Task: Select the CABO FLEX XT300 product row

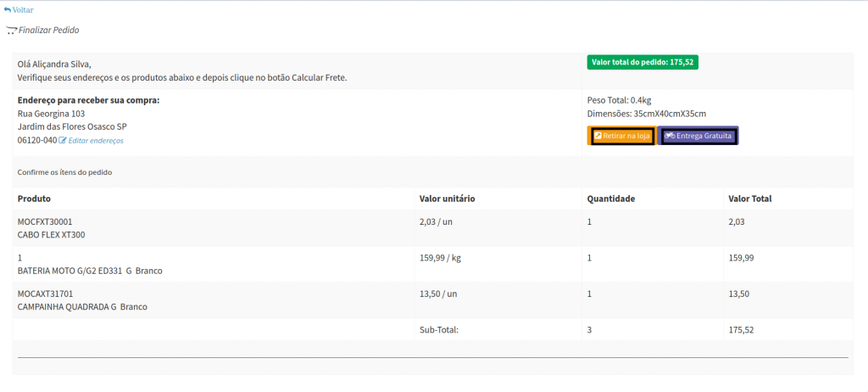Action: 51,235
